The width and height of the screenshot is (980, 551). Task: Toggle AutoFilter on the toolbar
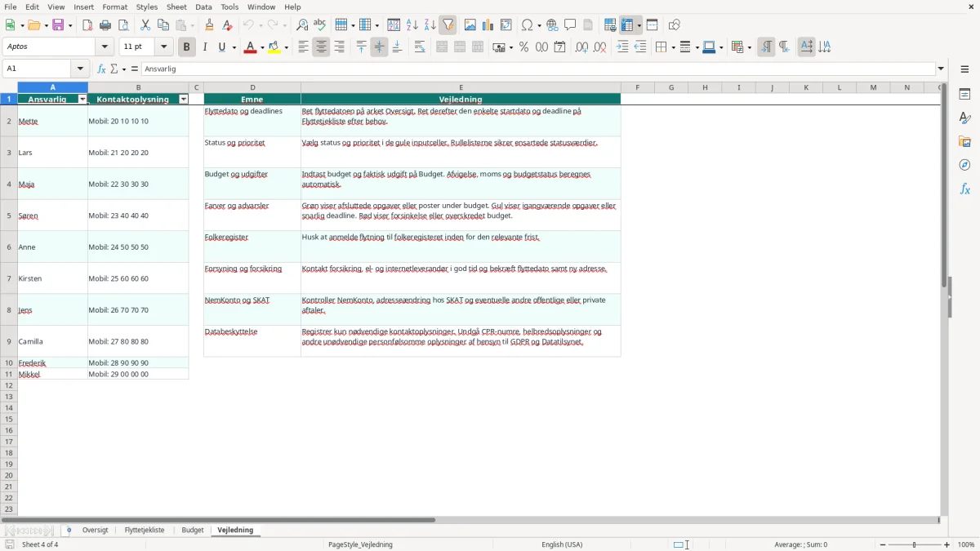tap(448, 25)
